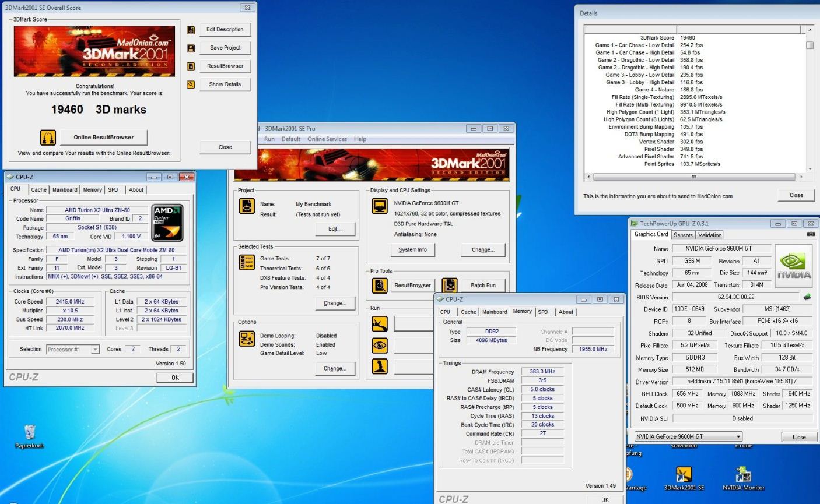Click Close button in 3DMark score window
The height and width of the screenshot is (504, 820).
(225, 147)
